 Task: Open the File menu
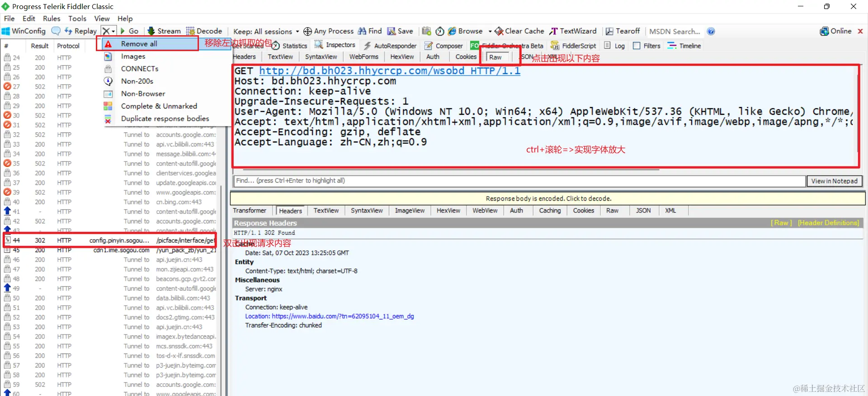(9, 19)
